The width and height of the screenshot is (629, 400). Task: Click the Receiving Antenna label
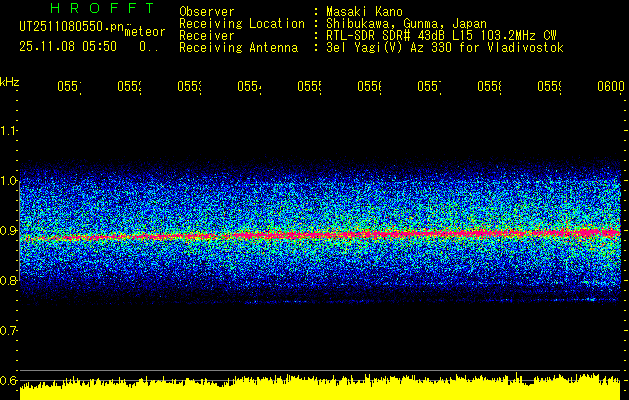pos(239,48)
